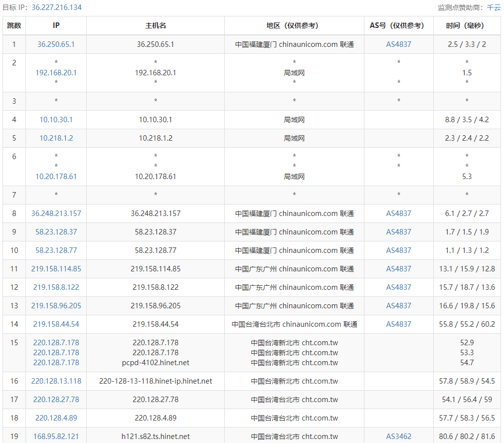Select hostname pcpd-4102.hinet.net

click(156, 363)
